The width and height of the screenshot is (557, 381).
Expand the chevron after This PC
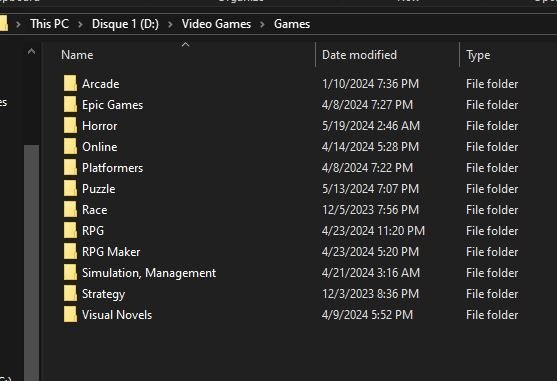click(x=80, y=24)
